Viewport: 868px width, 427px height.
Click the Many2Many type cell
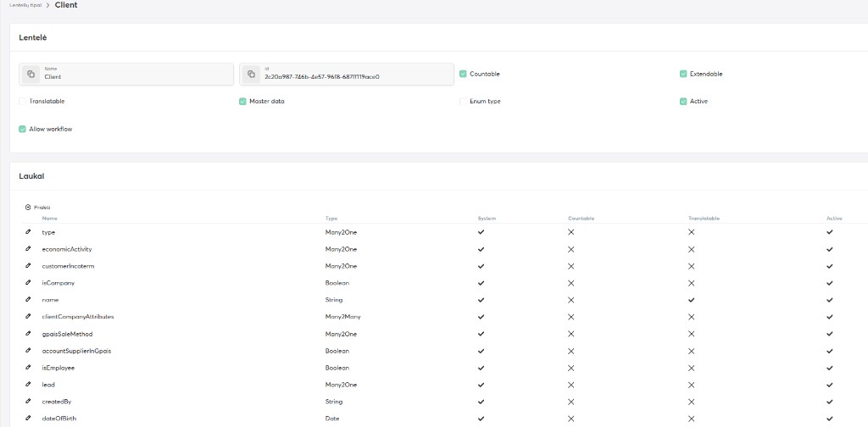(x=342, y=317)
